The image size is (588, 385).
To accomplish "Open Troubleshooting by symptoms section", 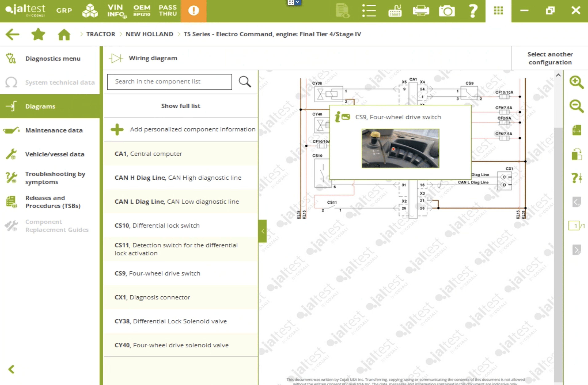I will click(55, 178).
